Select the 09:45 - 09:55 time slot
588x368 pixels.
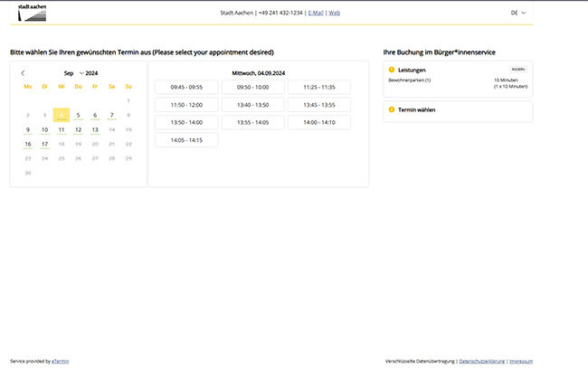click(186, 87)
